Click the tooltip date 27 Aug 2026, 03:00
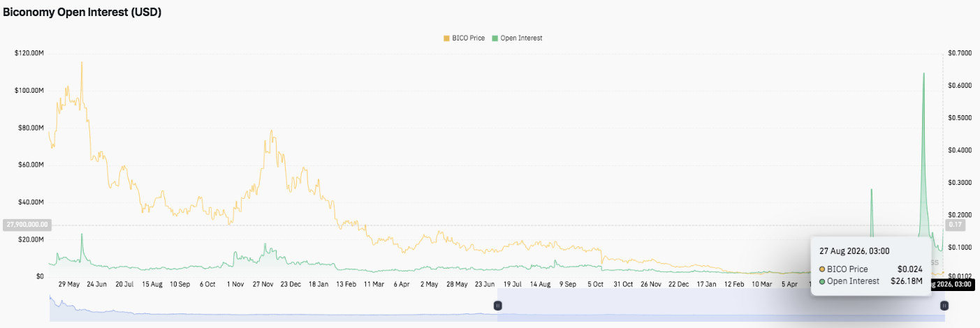 854,250
